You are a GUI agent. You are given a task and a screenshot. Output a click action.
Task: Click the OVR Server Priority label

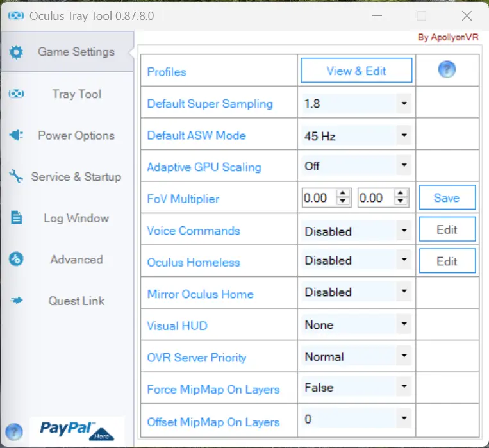[197, 358]
